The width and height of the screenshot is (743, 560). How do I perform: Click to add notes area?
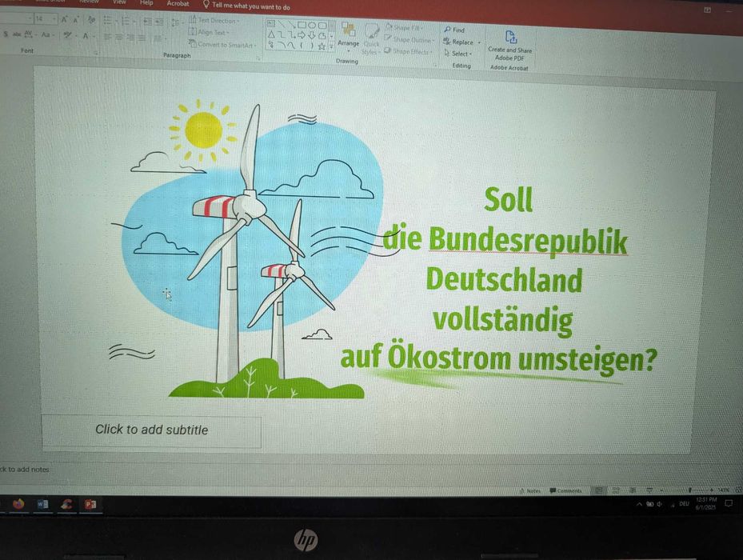25,470
